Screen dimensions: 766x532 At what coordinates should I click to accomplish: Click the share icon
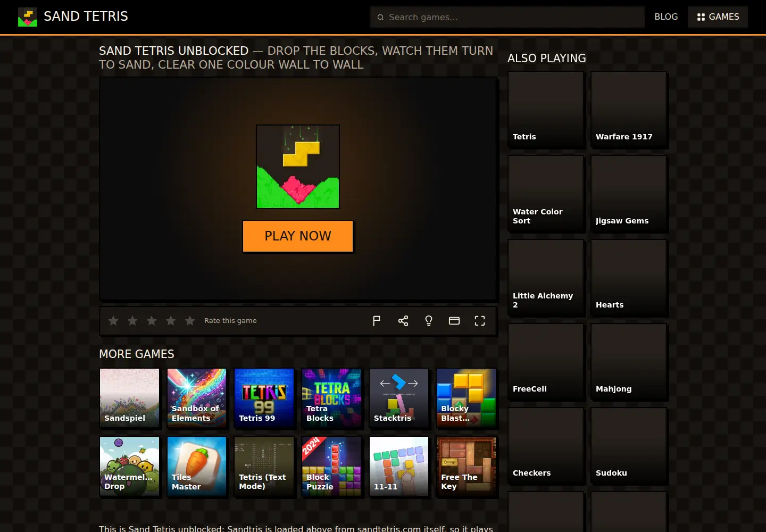tap(403, 321)
